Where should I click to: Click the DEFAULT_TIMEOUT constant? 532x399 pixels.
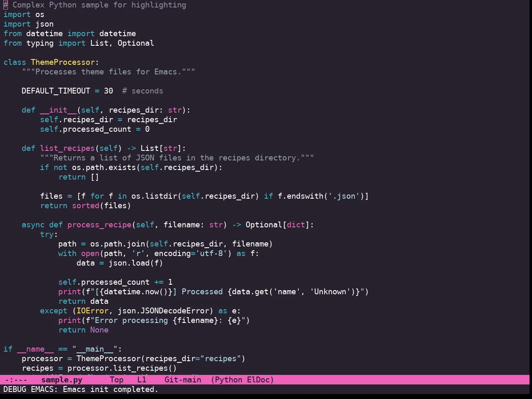56,91
